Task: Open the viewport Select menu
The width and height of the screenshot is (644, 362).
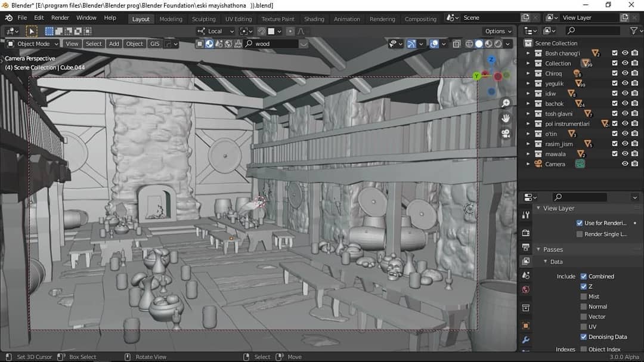Action: (x=94, y=44)
